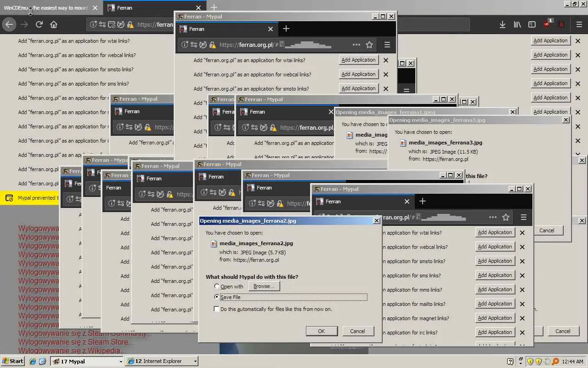Viewport: 588px width, 368px height.
Task: Dismiss the magnet links row with its X
Action: tap(522, 318)
